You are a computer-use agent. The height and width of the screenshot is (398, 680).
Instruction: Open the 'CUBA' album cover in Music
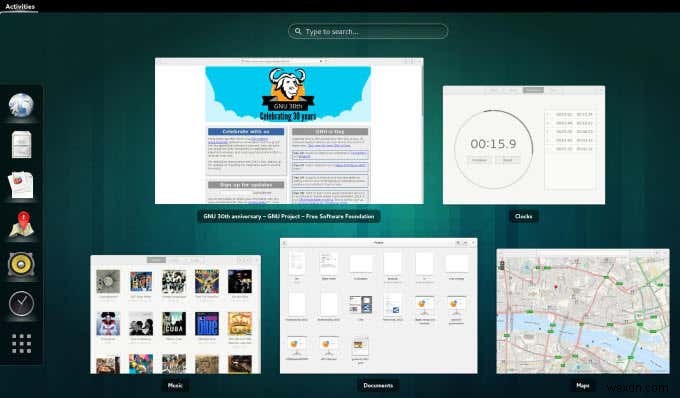tap(174, 323)
